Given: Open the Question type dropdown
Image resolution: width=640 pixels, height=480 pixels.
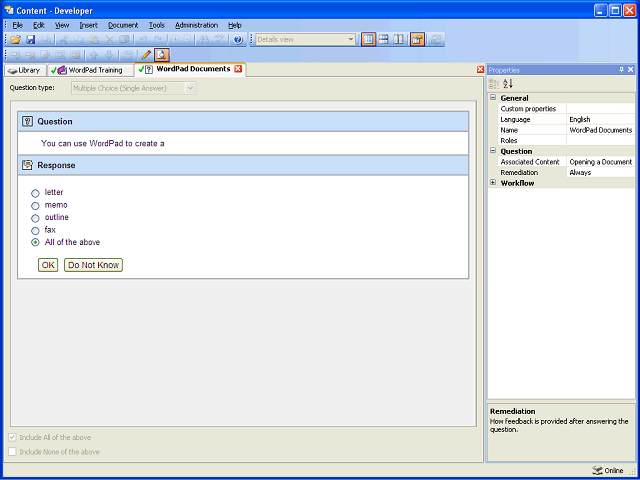Looking at the screenshot, I should [190, 88].
